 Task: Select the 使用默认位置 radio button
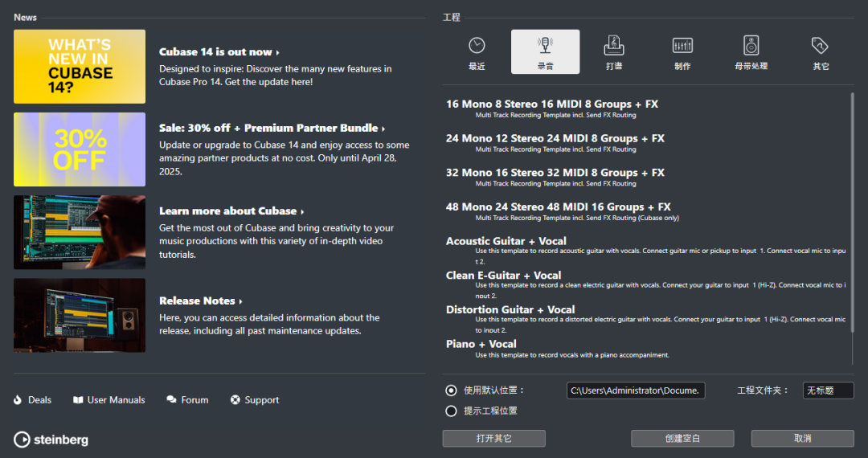[x=451, y=391]
